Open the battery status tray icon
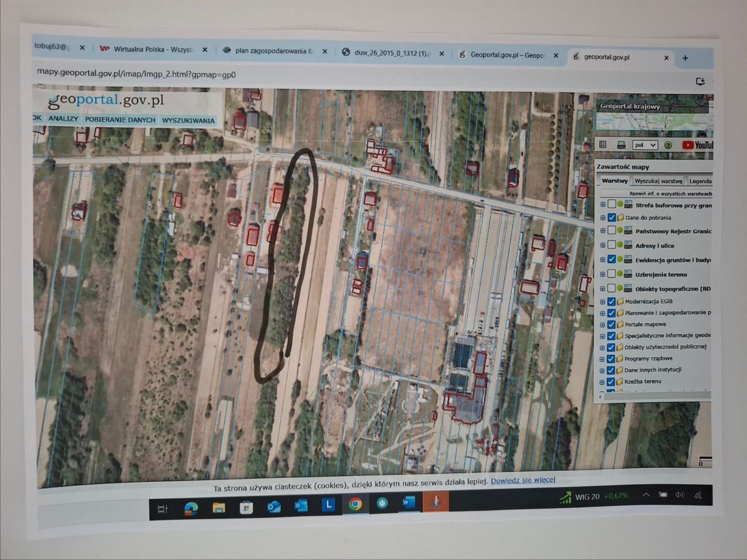This screenshot has height=560, width=747. point(663,495)
